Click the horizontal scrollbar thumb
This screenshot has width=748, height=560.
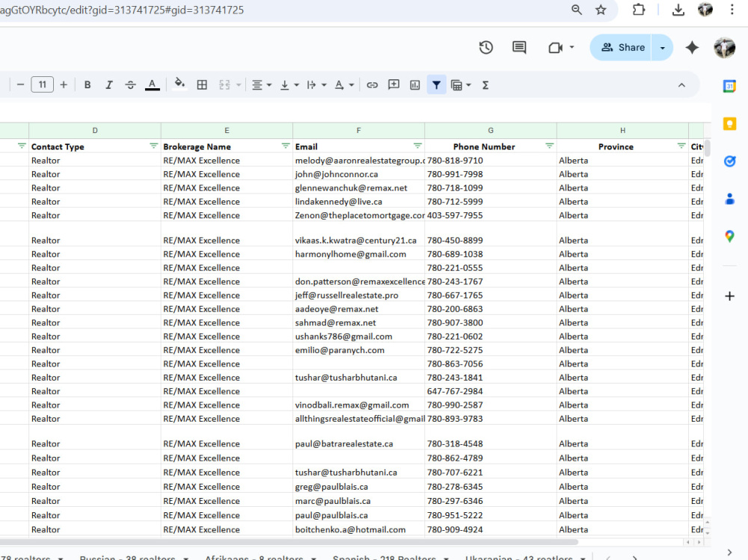pos(289,542)
